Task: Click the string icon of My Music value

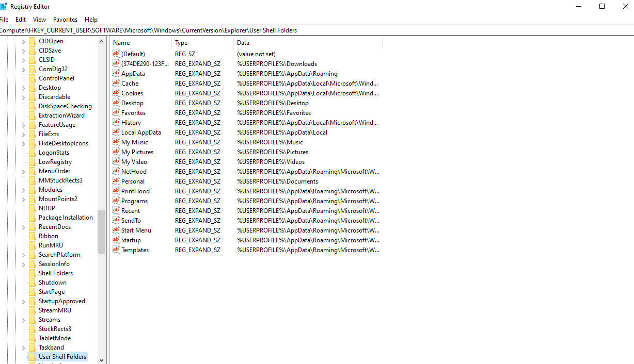Action: [x=116, y=142]
